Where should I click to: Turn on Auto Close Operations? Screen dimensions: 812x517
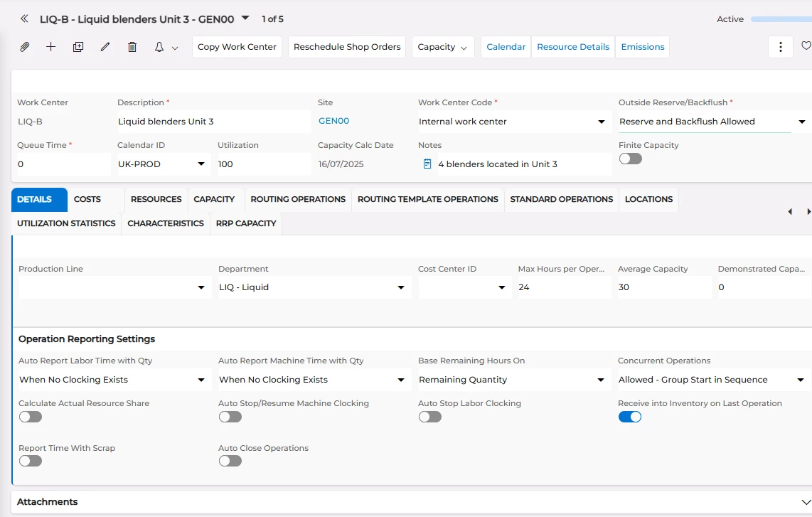230,461
